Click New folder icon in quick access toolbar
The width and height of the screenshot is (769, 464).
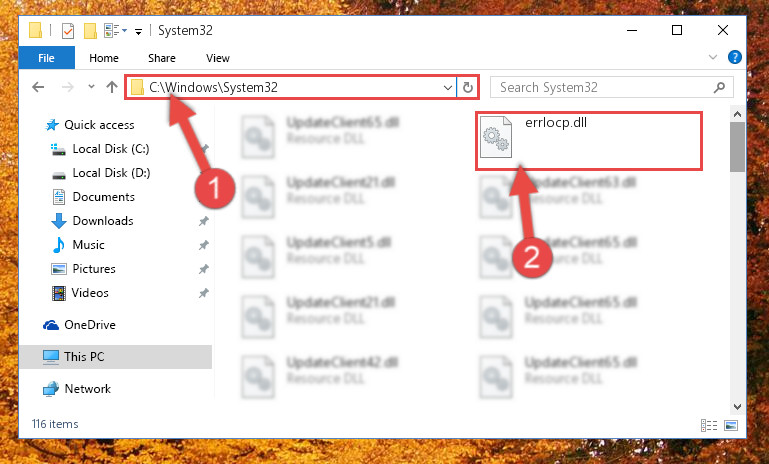tap(90, 31)
